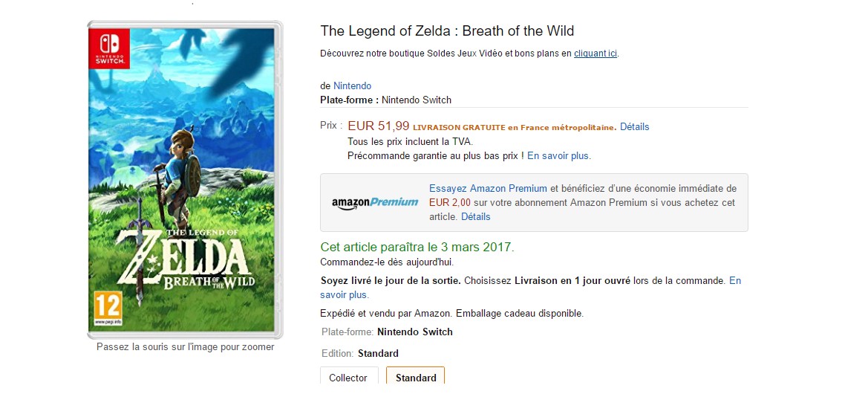
Task: Select the Standard edition option
Action: [415, 377]
